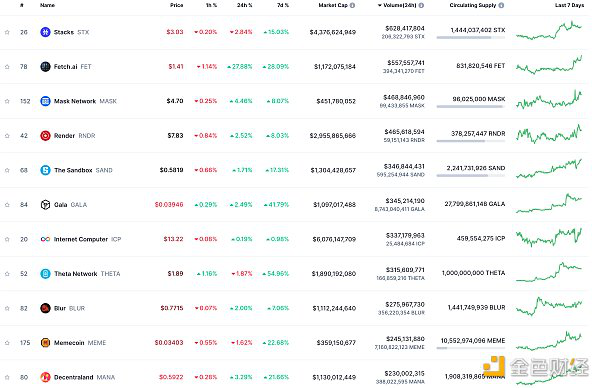Image resolution: width=600 pixels, height=388 pixels.
Task: Sort table by Price column header
Action: (x=176, y=5)
